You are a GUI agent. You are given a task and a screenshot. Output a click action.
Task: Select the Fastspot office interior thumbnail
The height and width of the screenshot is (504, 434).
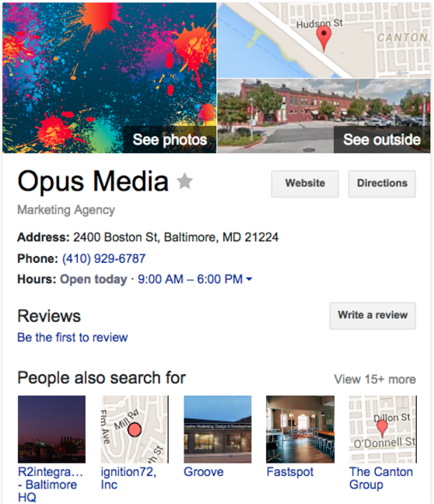coord(300,429)
